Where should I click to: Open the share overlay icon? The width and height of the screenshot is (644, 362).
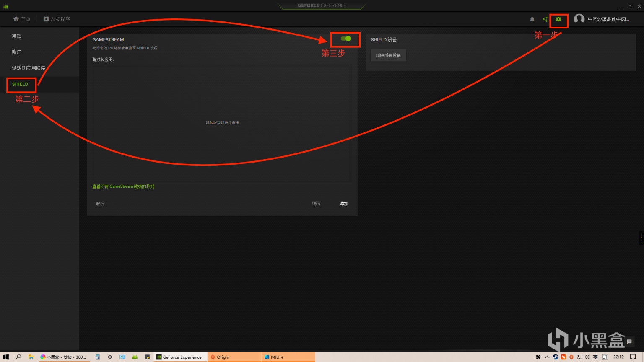545,19
